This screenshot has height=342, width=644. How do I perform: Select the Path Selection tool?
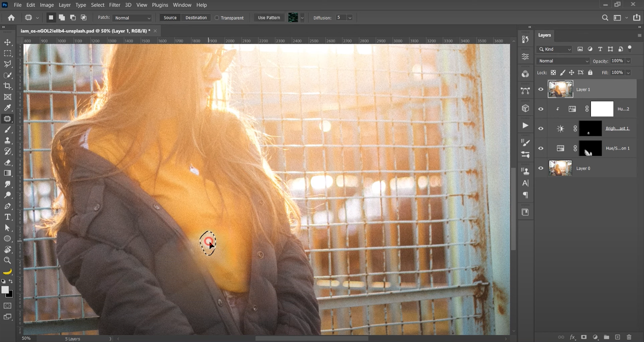coord(8,228)
